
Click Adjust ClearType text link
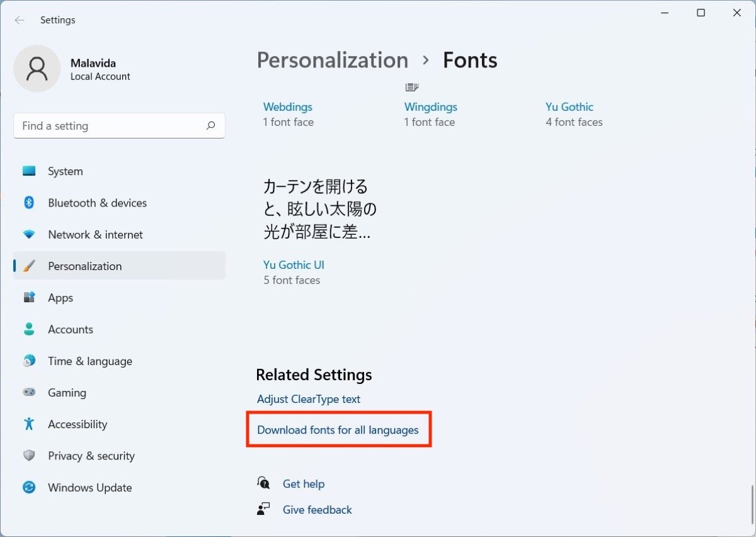[x=309, y=399]
